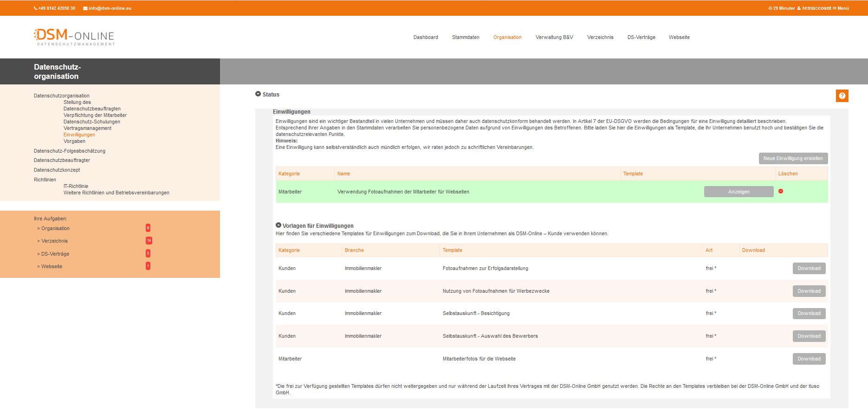Open Vertragsmanagement sidebar link
Image resolution: width=868 pixels, height=418 pixels.
coord(88,128)
